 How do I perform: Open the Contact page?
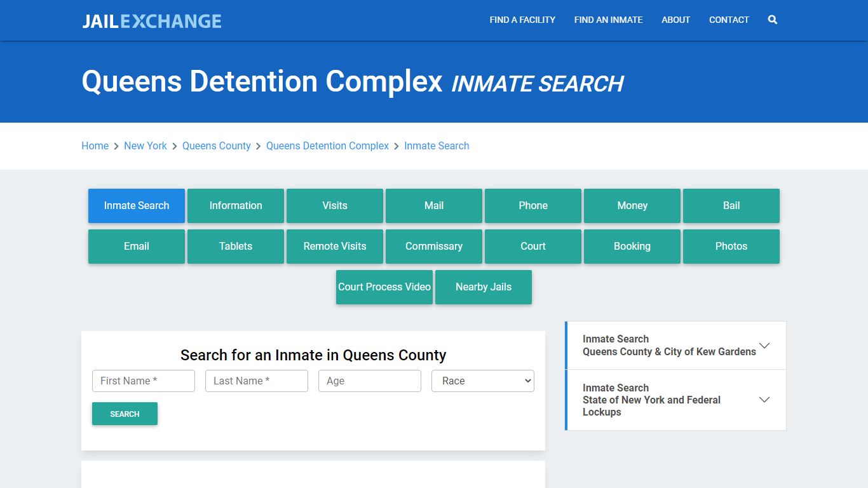tap(729, 20)
